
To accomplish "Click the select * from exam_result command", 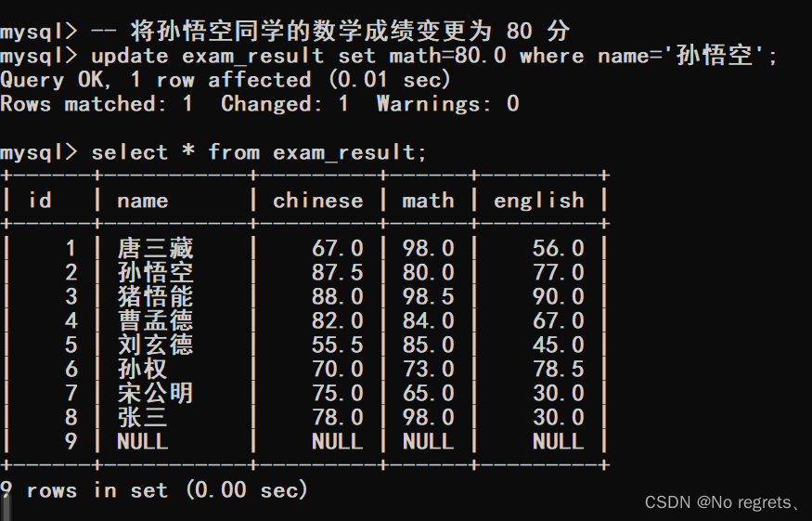I will (213, 152).
